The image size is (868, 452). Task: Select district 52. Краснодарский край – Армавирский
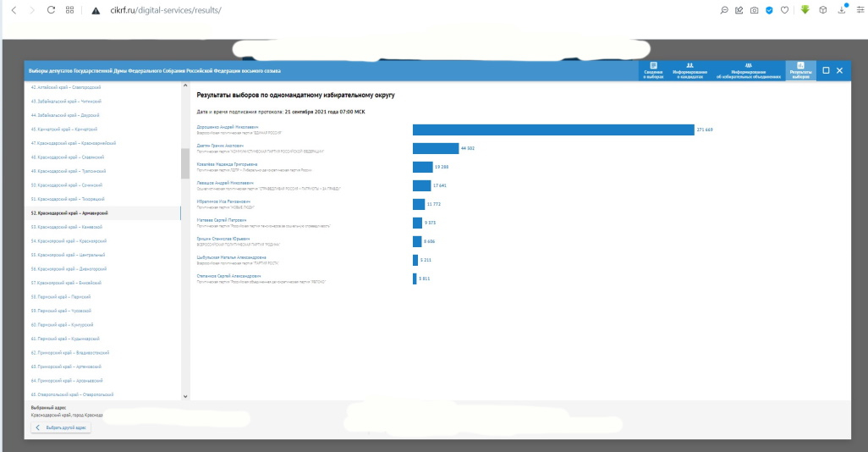point(69,213)
